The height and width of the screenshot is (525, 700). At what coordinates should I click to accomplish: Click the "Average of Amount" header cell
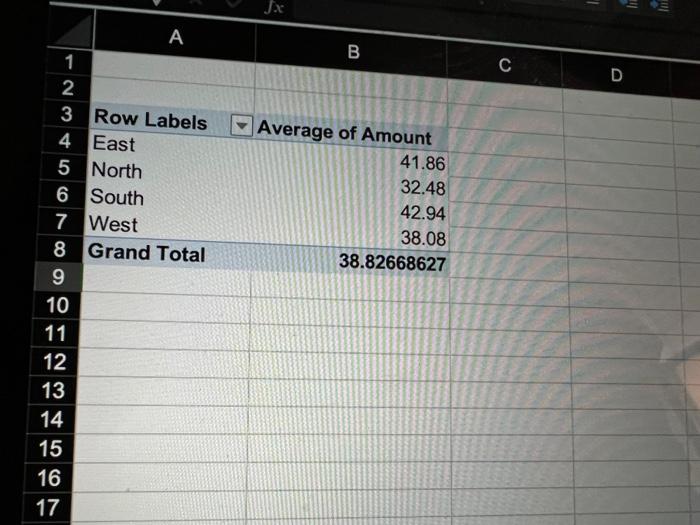point(351,134)
